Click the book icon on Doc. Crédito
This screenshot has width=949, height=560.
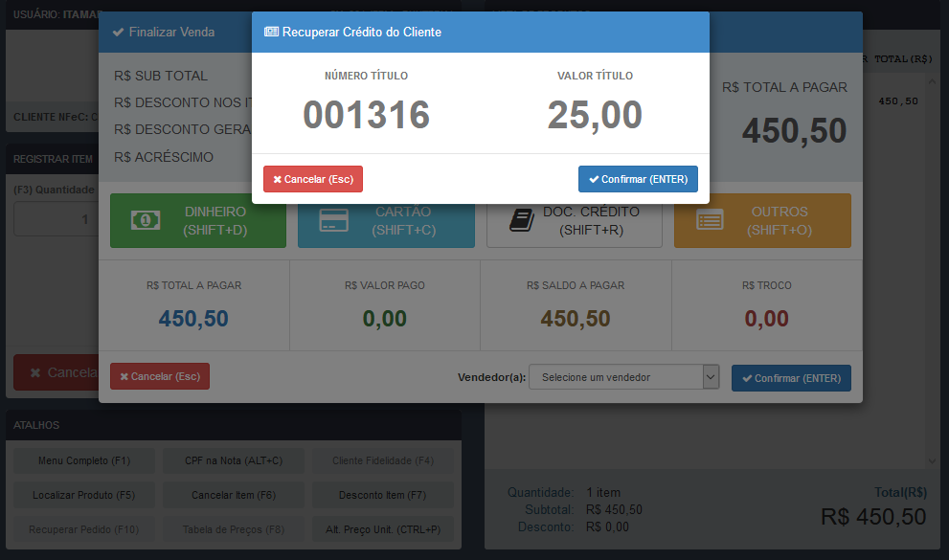click(x=522, y=220)
